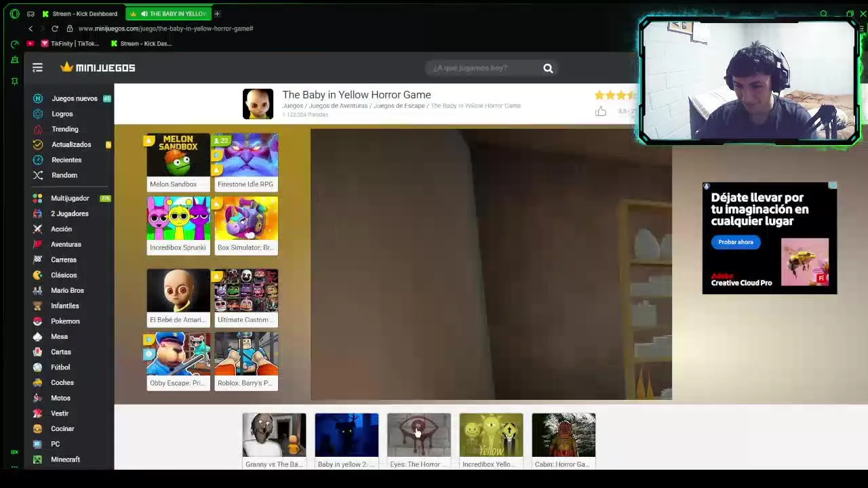The width and height of the screenshot is (868, 488).
Task: Open the Cartas category
Action: click(x=60, y=352)
